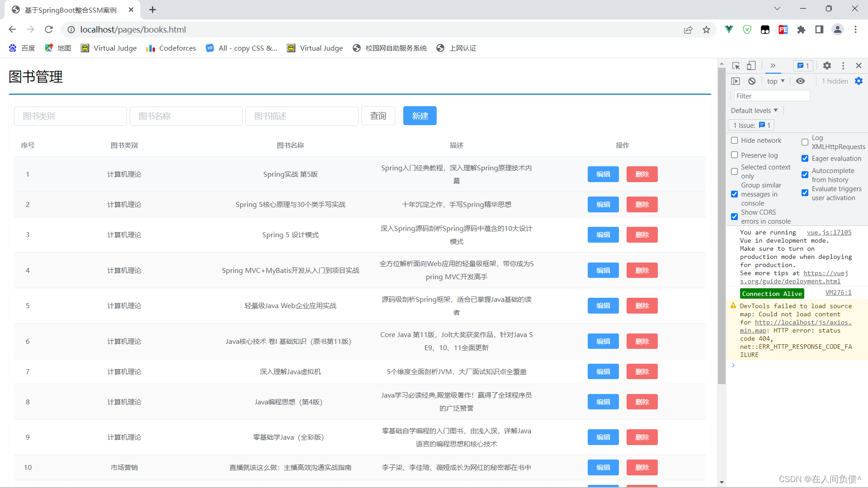Open DevTools customize three-dot menu

(843, 66)
